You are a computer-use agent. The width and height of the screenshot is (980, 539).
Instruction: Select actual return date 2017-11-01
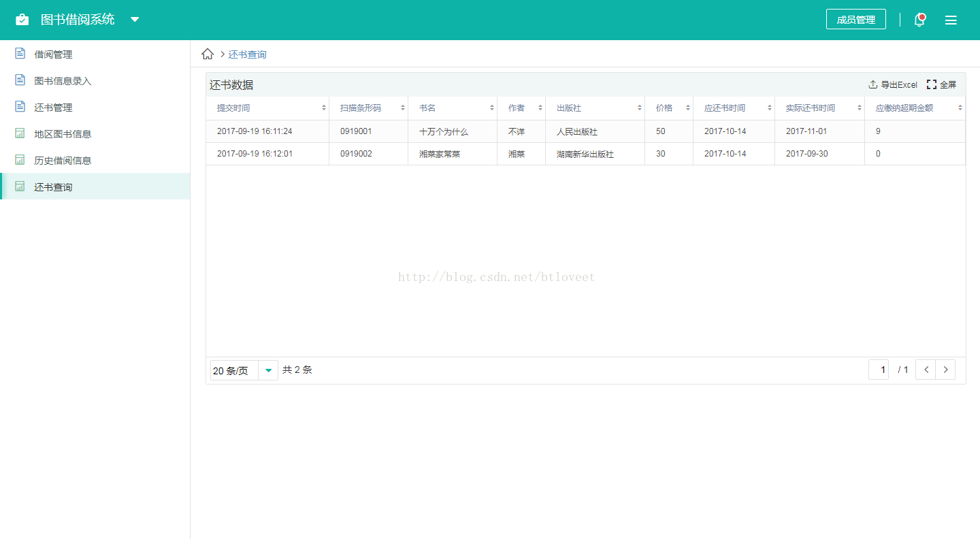[x=820, y=131]
